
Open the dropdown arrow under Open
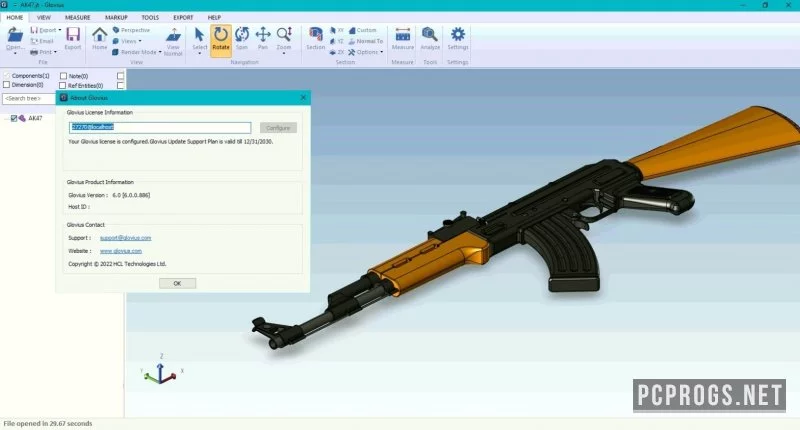(x=15, y=54)
